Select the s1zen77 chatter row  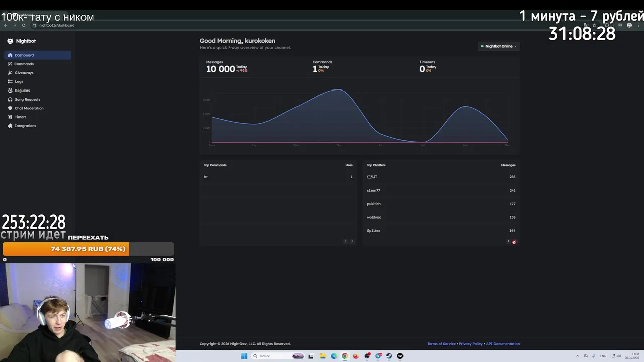pyautogui.click(x=441, y=191)
